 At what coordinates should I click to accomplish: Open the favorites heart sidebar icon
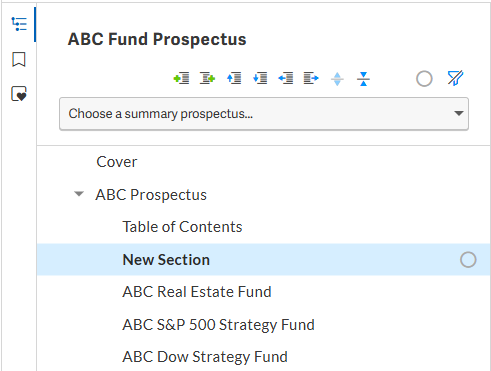click(x=19, y=94)
